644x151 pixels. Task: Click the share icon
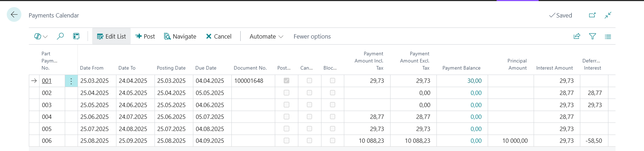[577, 36]
